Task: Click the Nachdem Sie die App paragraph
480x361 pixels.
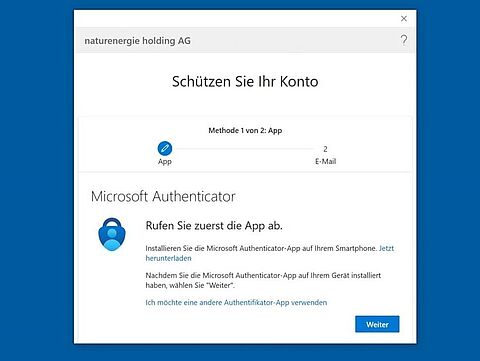Action: pyautogui.click(x=263, y=280)
